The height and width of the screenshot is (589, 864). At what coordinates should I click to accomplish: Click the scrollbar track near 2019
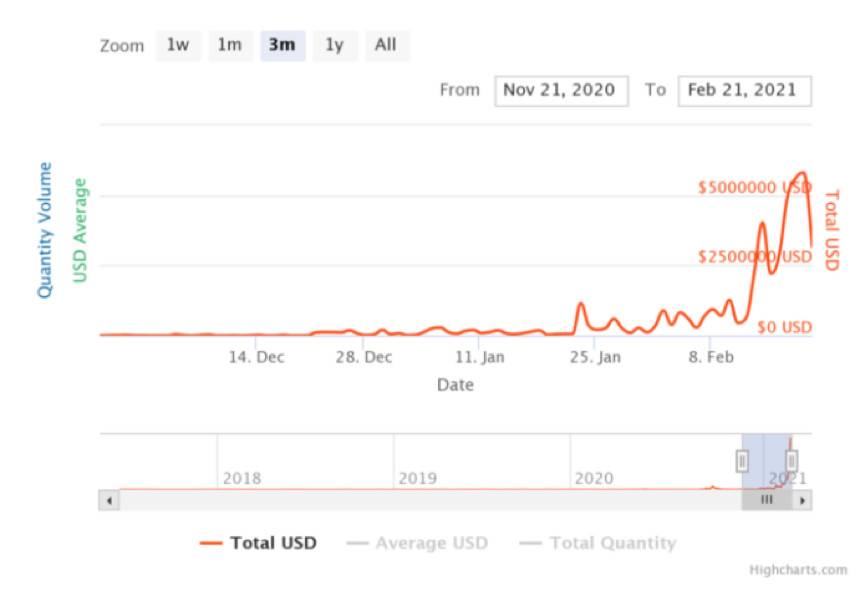click(419, 500)
